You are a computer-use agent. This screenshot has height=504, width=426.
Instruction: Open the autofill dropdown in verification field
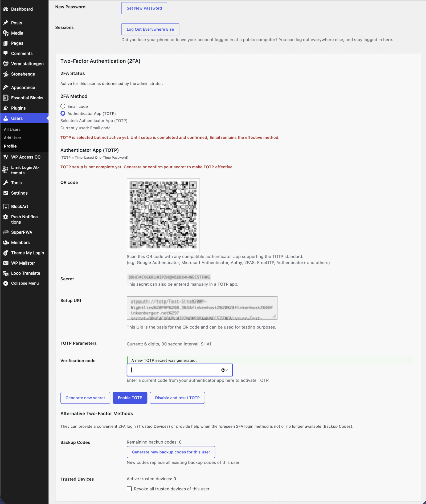[x=225, y=370]
